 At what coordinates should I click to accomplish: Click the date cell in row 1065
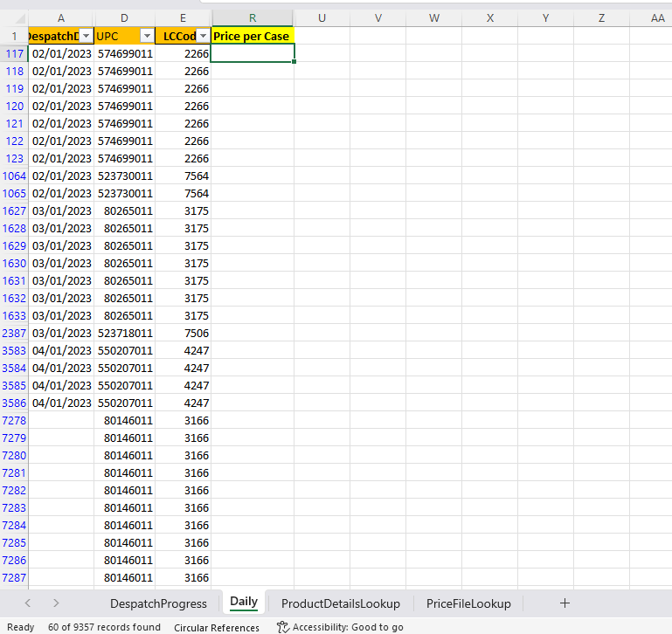[61, 194]
